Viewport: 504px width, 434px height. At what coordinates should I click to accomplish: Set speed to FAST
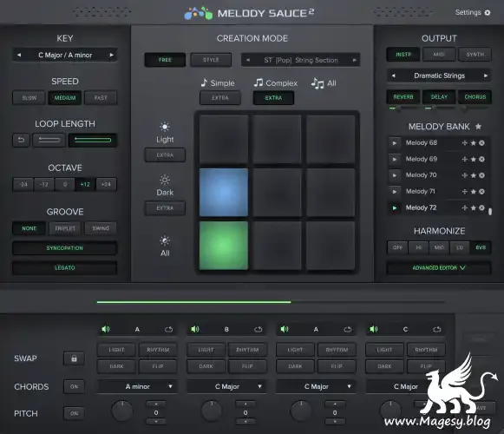point(101,98)
